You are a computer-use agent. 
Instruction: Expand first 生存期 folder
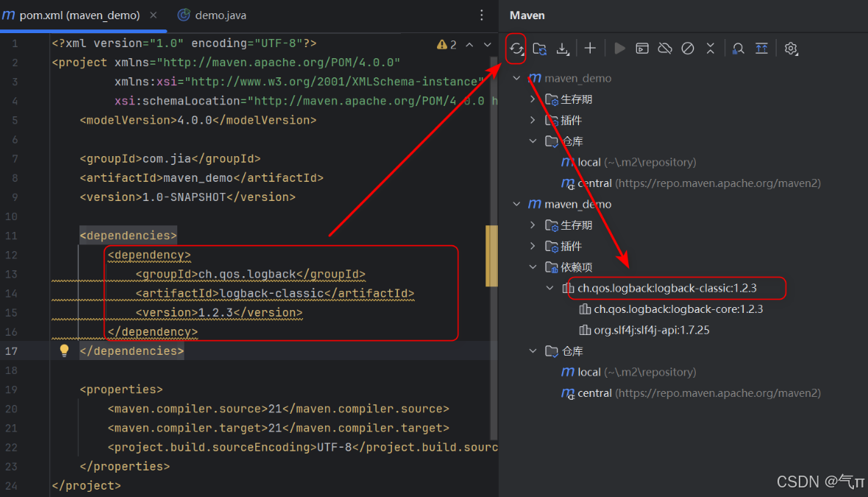click(x=533, y=99)
